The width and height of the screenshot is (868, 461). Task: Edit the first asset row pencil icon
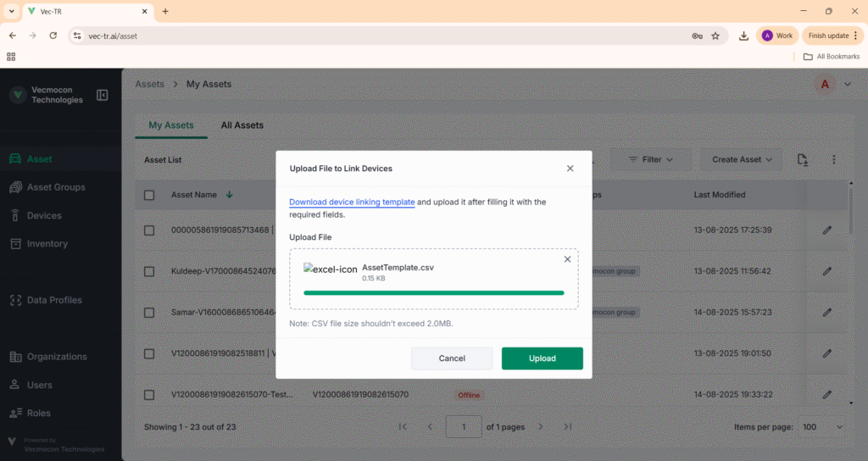[x=826, y=230]
